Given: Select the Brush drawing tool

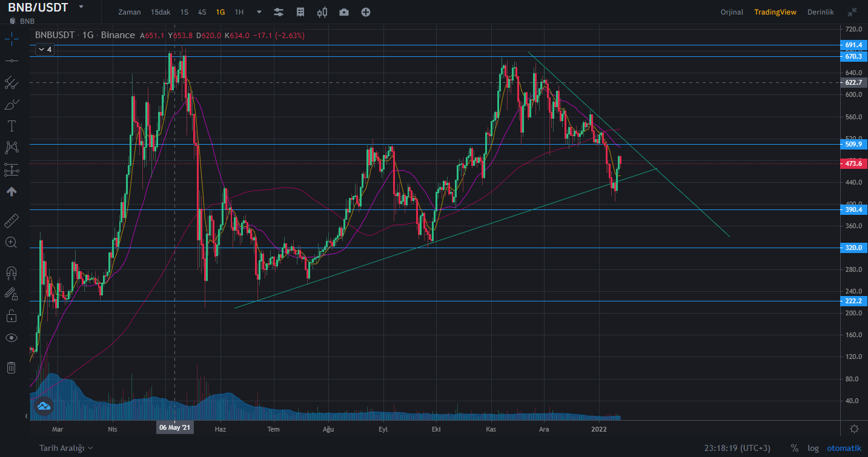Looking at the screenshot, I should [11, 104].
